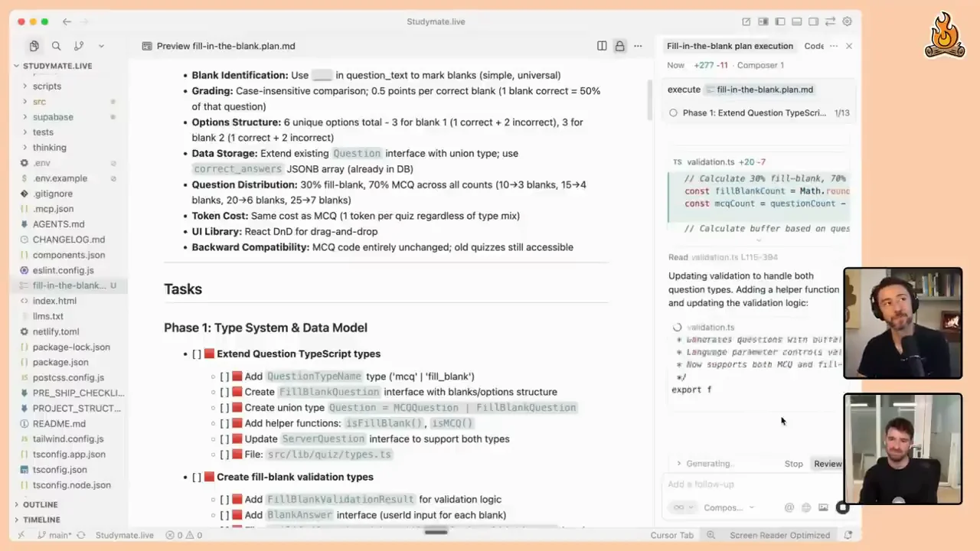Click the Review button in the chat
The height and width of the screenshot is (551, 980).
coord(828,464)
